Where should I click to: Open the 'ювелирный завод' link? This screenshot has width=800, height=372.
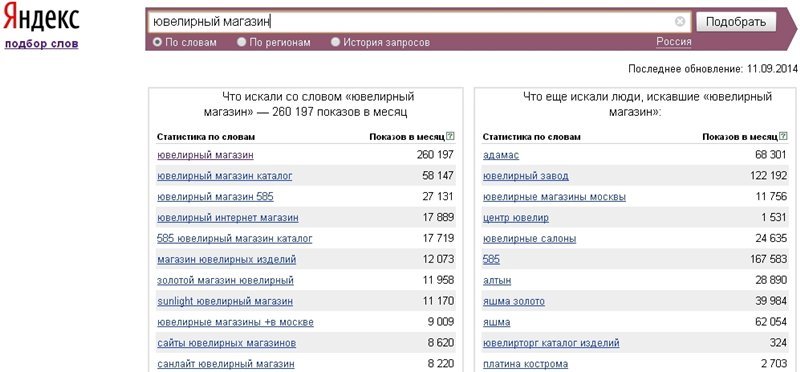(x=526, y=176)
